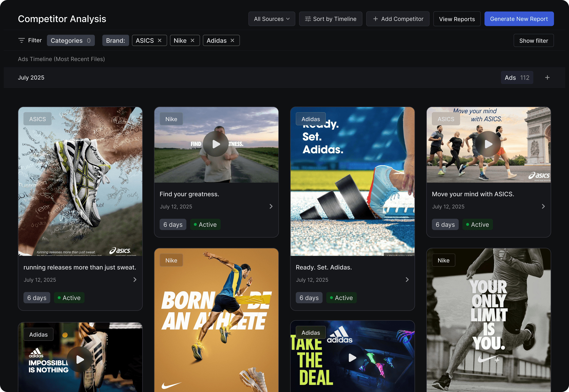Remove the Adidas brand filter
569x392 pixels.
tap(232, 40)
